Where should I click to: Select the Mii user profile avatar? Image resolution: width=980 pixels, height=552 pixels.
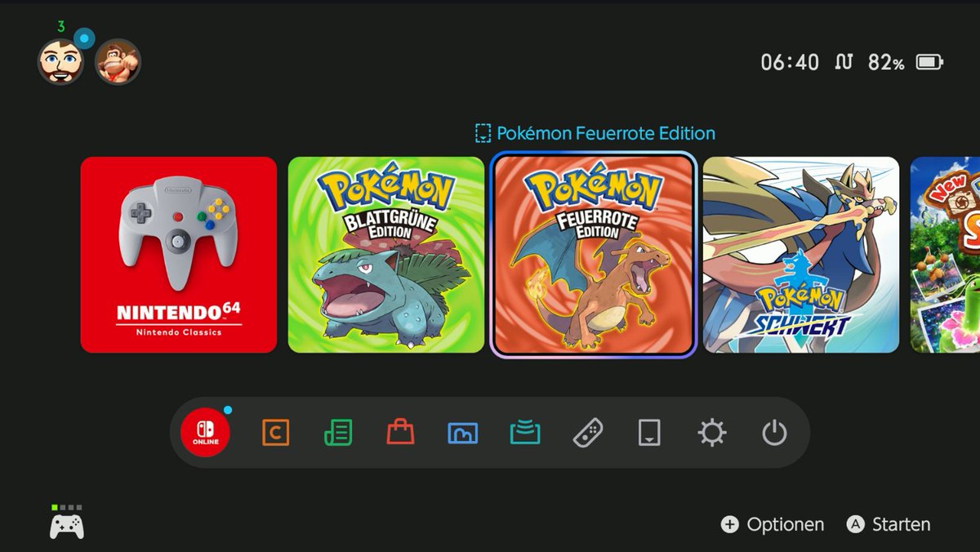[x=60, y=62]
